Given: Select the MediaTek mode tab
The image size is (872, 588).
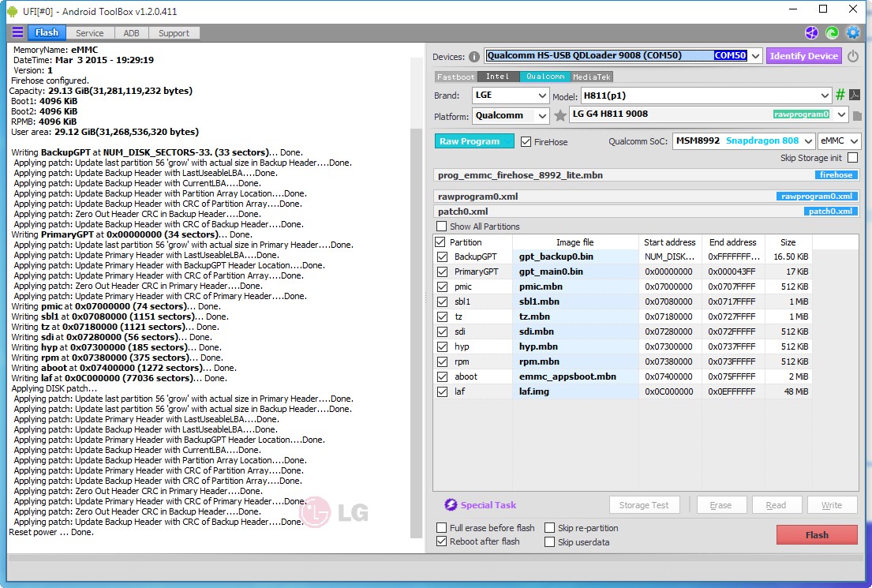Looking at the screenshot, I should (x=592, y=77).
